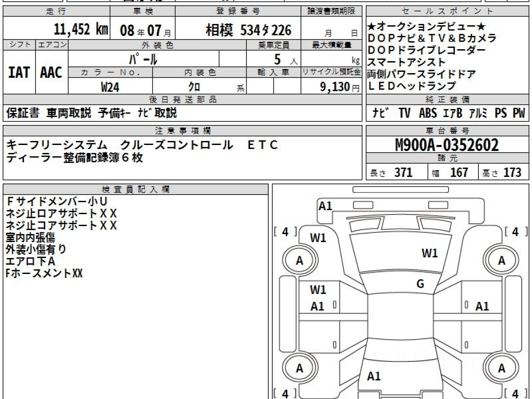
Task: Select PS in genuine equipment row
Action: pyautogui.click(x=501, y=113)
